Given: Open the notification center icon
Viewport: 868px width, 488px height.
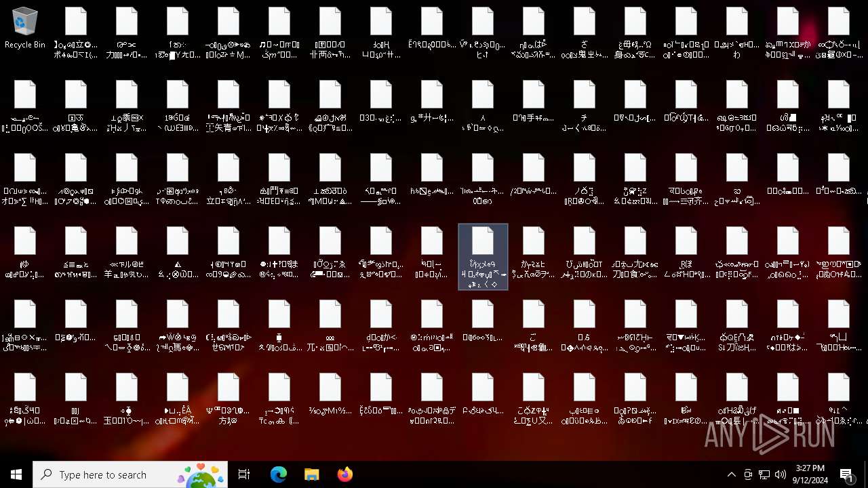Looking at the screenshot, I should click(x=846, y=474).
